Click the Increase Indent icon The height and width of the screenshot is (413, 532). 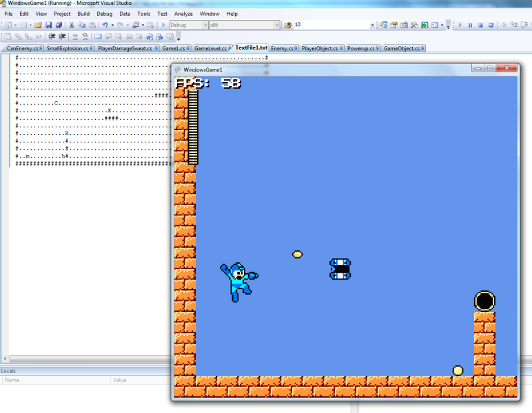[62, 36]
